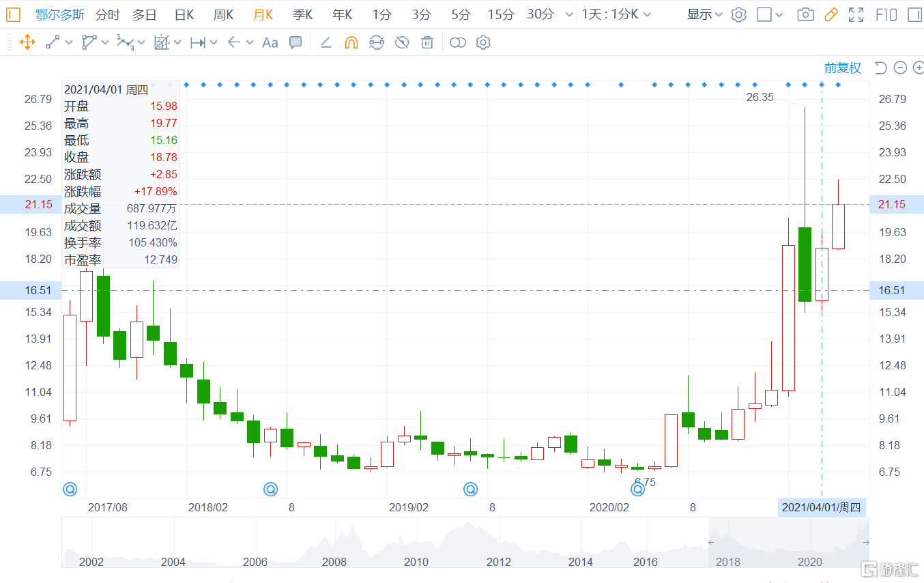Screen dimensions: 924x583
Task: Open drawing toolbar settings gear
Action: coord(483,42)
